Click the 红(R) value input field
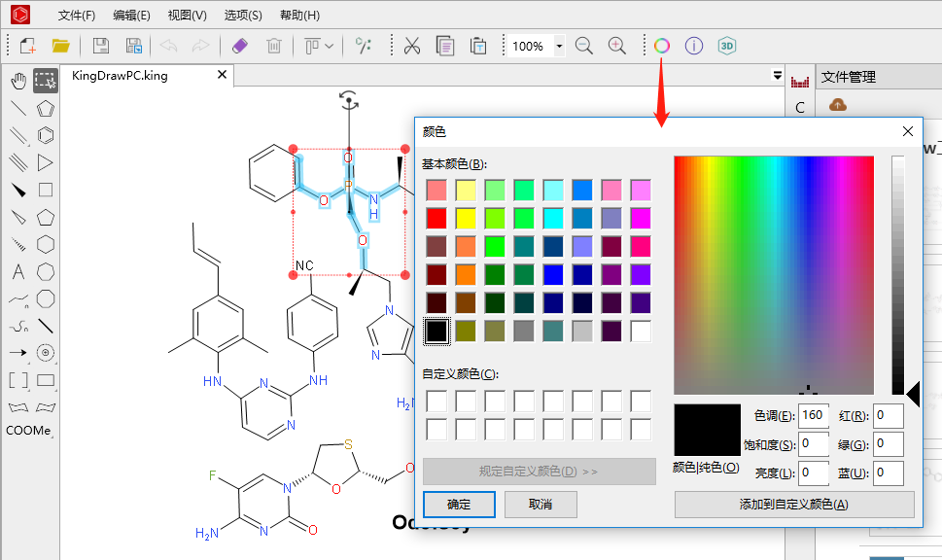This screenshot has height=560, width=942. pyautogui.click(x=888, y=416)
